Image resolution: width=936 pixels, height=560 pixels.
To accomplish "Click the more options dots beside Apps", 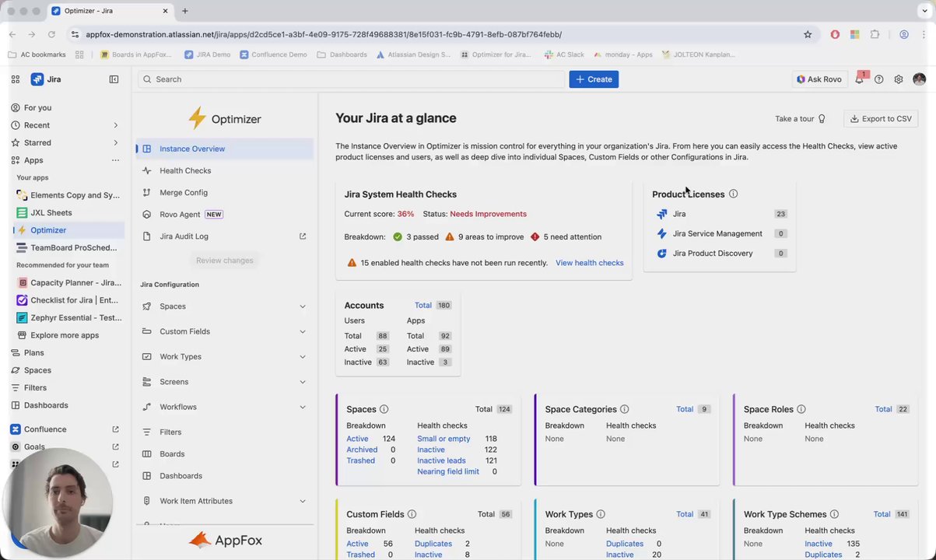I will point(115,160).
